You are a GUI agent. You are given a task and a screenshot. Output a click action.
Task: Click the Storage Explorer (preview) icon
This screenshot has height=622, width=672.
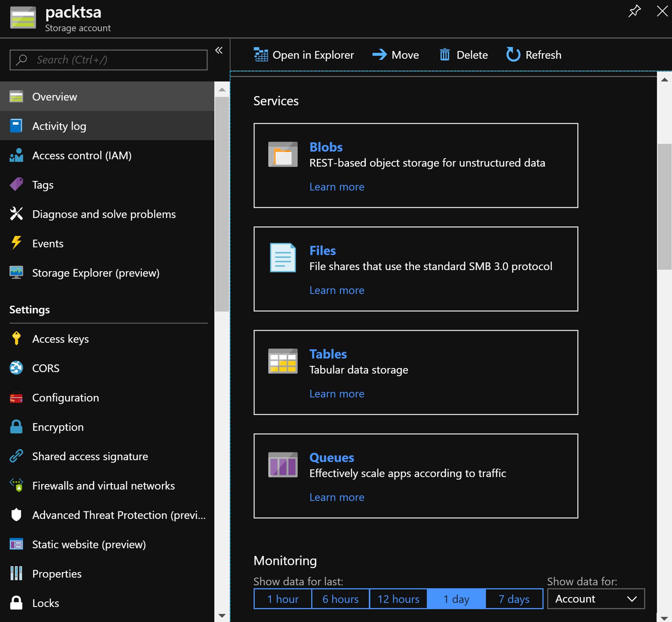(16, 273)
